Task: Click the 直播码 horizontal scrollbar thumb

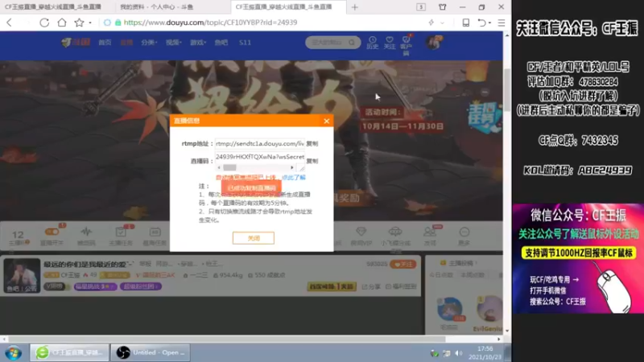Action: click(x=229, y=167)
